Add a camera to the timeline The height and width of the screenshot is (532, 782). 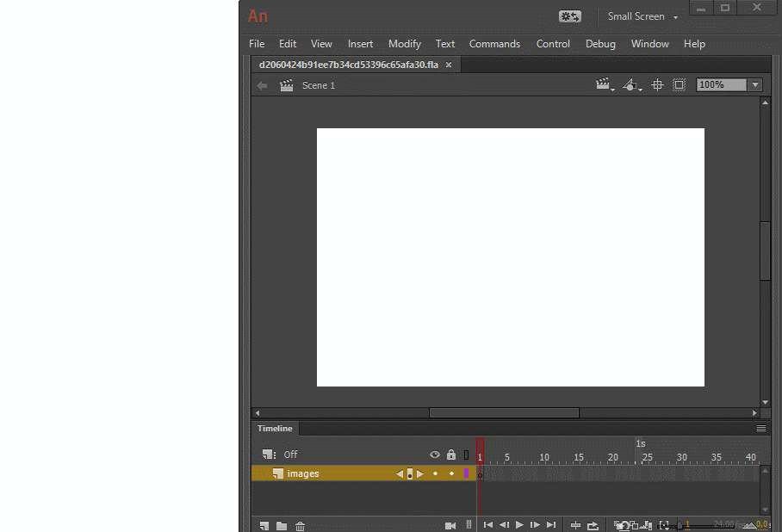pyautogui.click(x=450, y=525)
